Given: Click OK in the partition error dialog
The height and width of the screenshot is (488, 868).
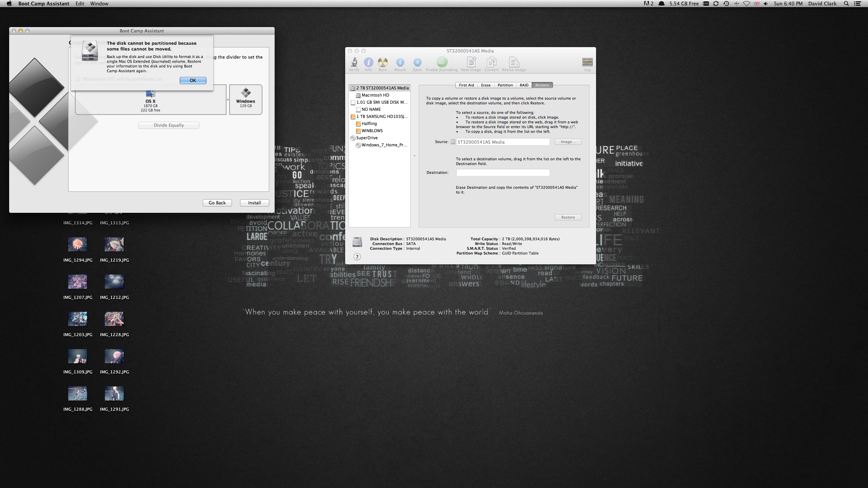Looking at the screenshot, I should pyautogui.click(x=193, y=80).
